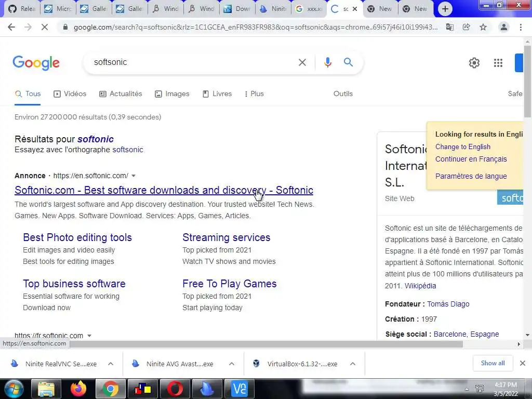This screenshot has height=399, width=532.
Task: Close the downloads bar
Action: coord(523,363)
